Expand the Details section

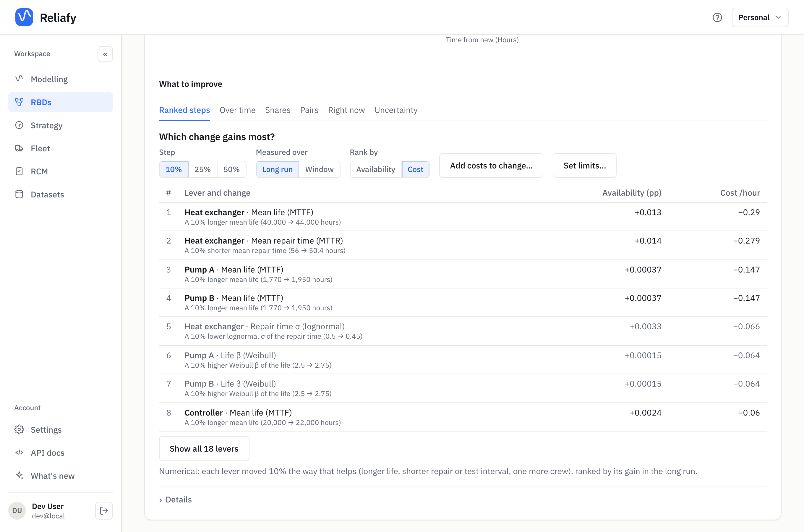175,499
